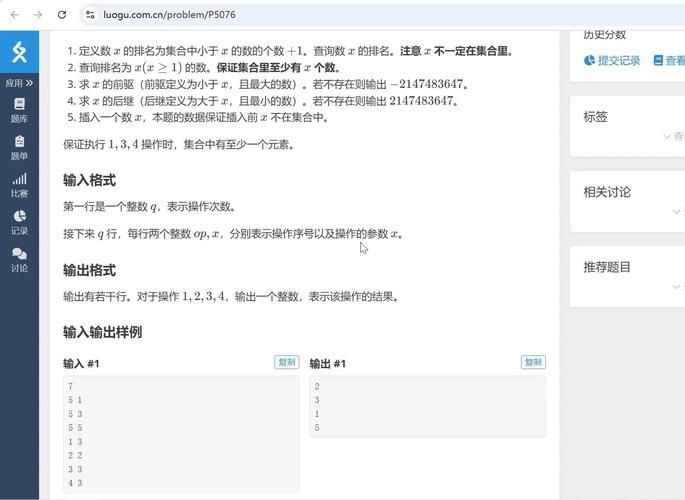Open the 提交记录 submission records link
Screen dimensions: 685x500
pyautogui.click(x=612, y=60)
